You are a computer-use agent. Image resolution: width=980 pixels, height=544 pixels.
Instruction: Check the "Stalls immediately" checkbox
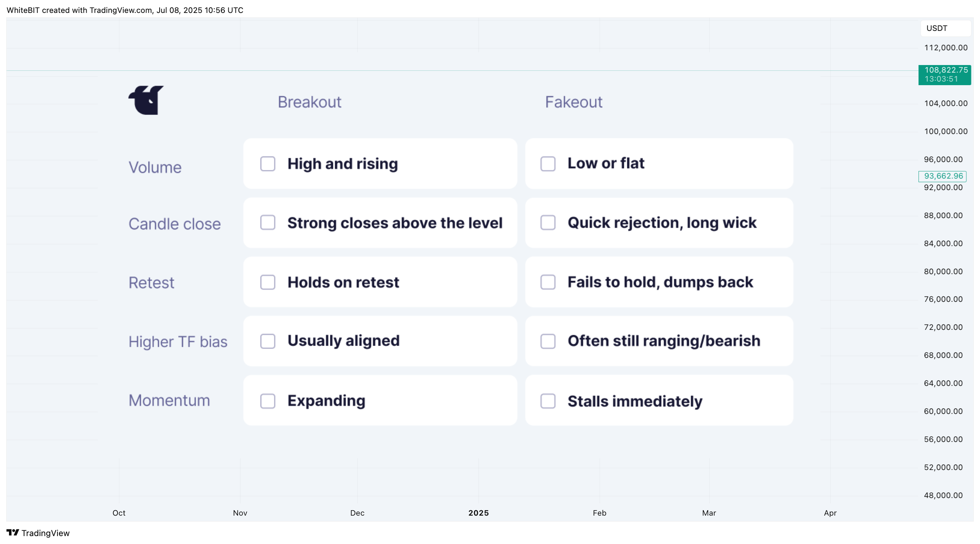click(x=548, y=401)
